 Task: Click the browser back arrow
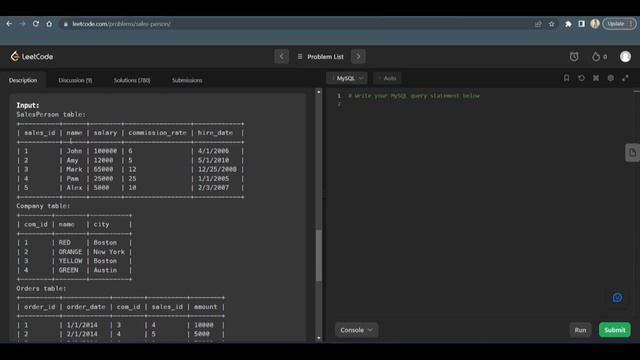click(x=9, y=24)
